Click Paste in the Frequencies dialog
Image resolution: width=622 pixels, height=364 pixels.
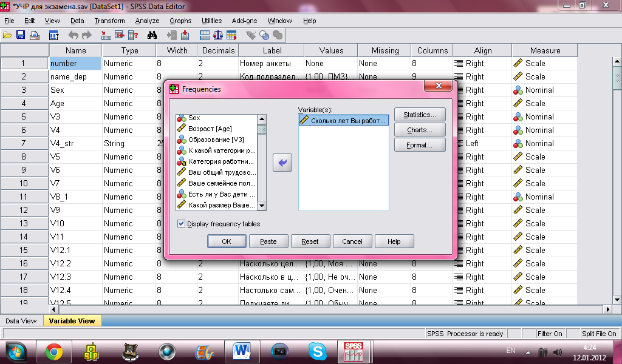click(x=268, y=241)
